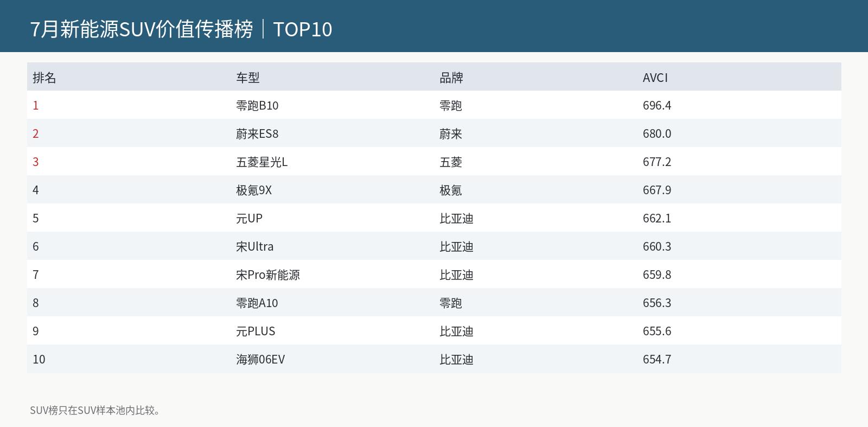Click the rank number in the 元PLUS row

[36, 331]
